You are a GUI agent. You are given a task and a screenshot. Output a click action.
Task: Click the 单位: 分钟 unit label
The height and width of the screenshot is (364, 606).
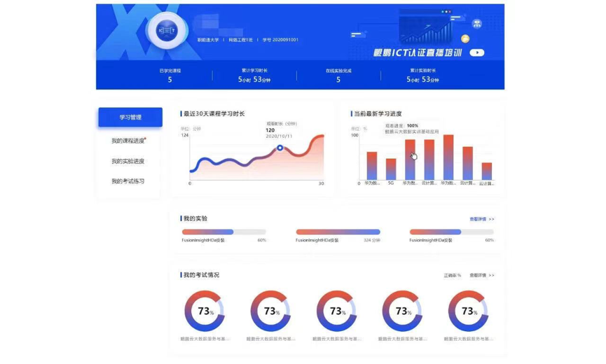191,129
